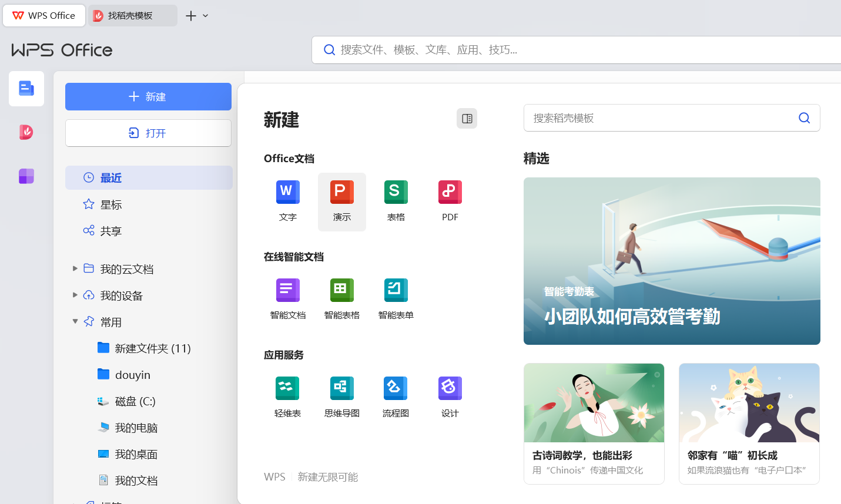
Task: Expand the 我的设备 tree node
Action: (75, 295)
